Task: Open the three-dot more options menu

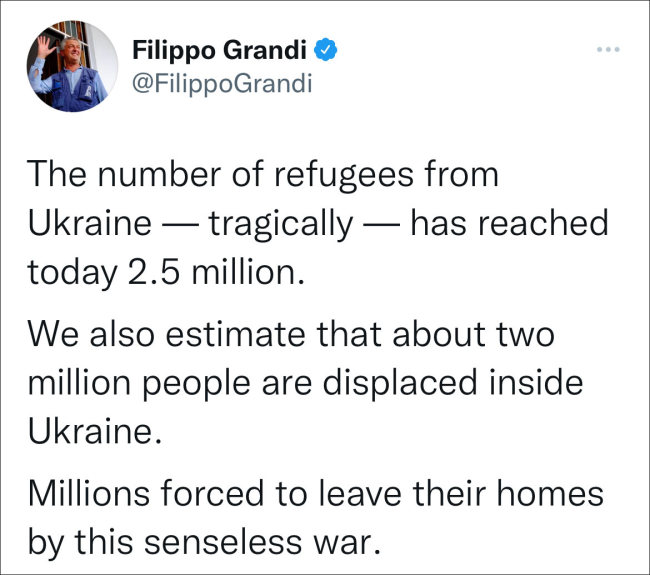Action: point(608,49)
